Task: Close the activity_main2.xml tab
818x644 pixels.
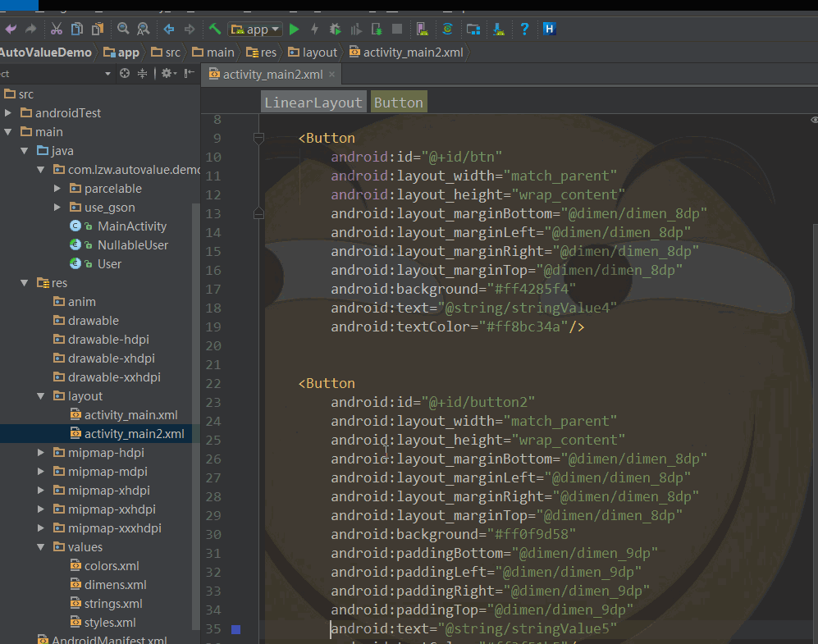Action: pyautogui.click(x=331, y=75)
